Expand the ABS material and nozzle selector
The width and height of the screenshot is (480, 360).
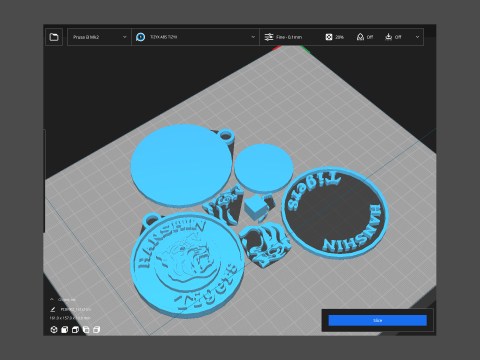point(195,37)
